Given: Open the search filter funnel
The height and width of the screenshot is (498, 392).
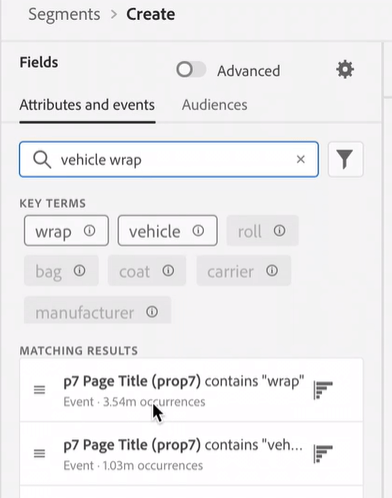Looking at the screenshot, I should coord(345,159).
